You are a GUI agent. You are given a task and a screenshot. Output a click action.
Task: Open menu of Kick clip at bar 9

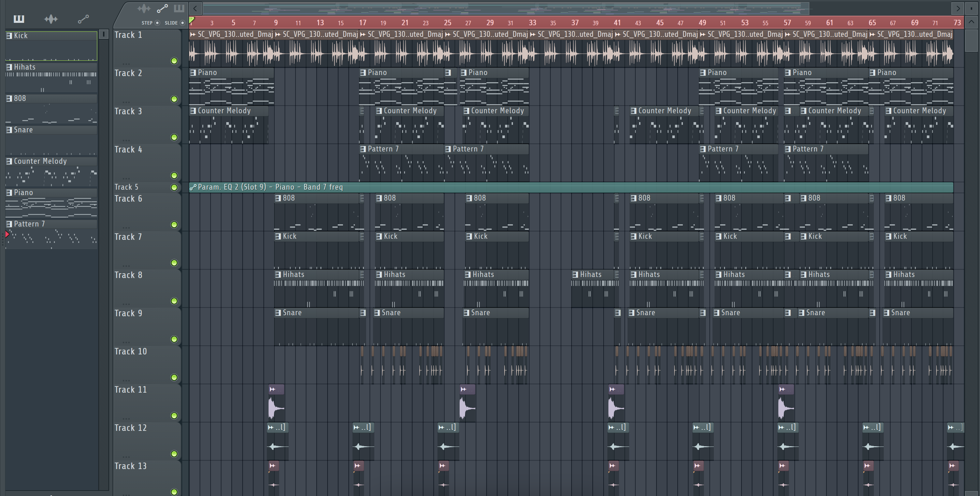click(278, 236)
